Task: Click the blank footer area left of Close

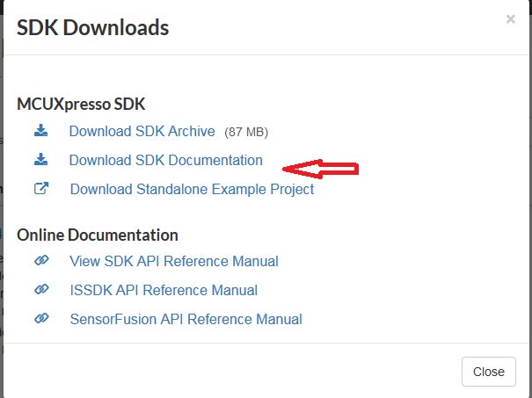Action: tap(237, 371)
